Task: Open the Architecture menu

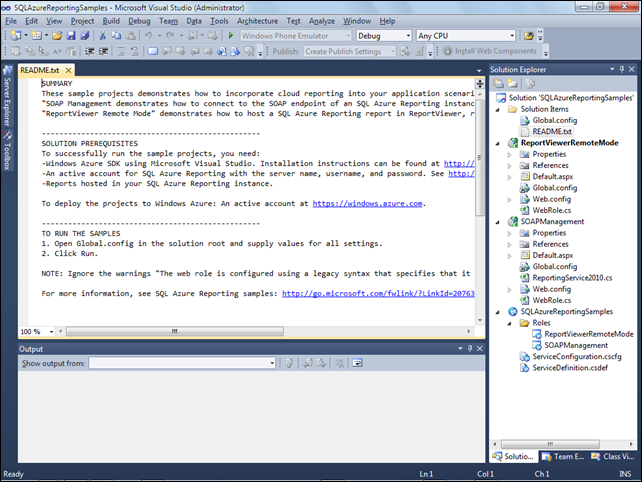Action: point(258,21)
